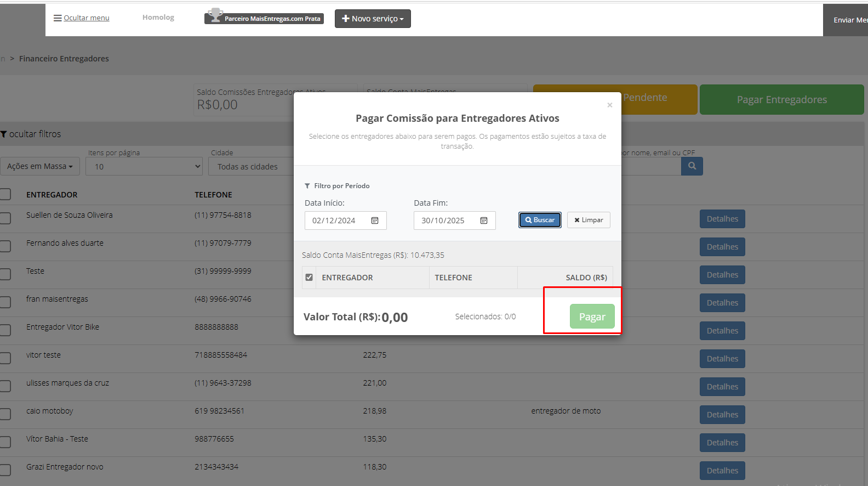Image resolution: width=868 pixels, height=486 pixels.
Task: Open the Ações em Massa dropdown
Action: click(40, 166)
